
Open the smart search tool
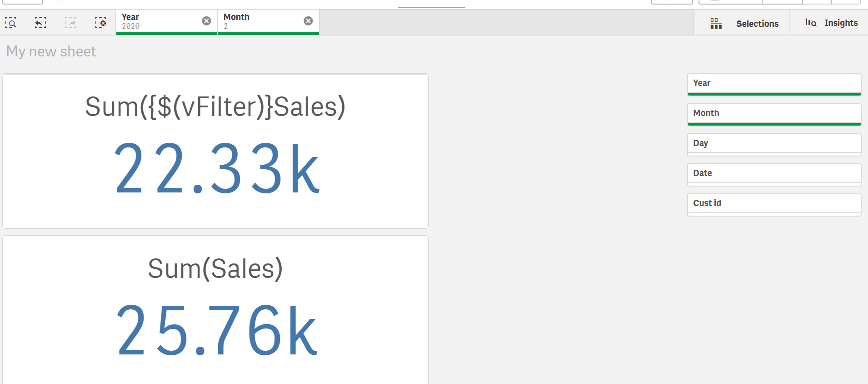[x=10, y=22]
